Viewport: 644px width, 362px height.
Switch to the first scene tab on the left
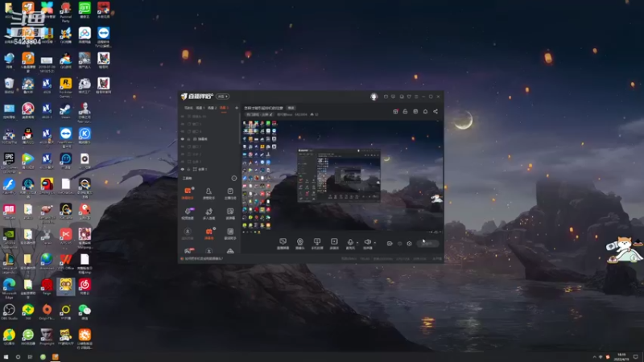pyautogui.click(x=188, y=108)
